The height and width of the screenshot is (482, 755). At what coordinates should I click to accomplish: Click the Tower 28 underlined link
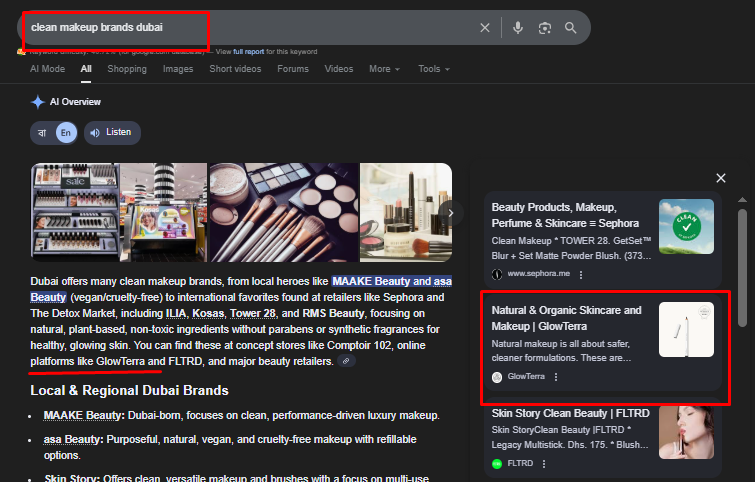tap(253, 313)
